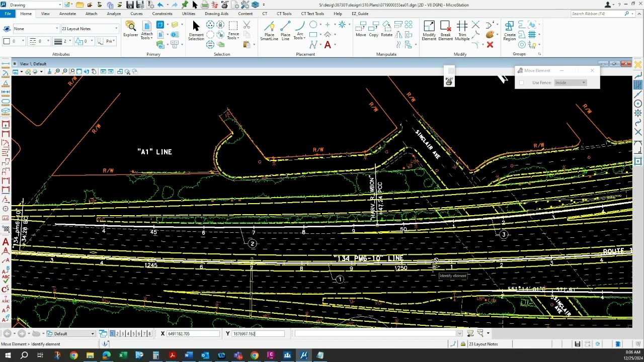Toggle view 4 button in view groups

point(128,334)
